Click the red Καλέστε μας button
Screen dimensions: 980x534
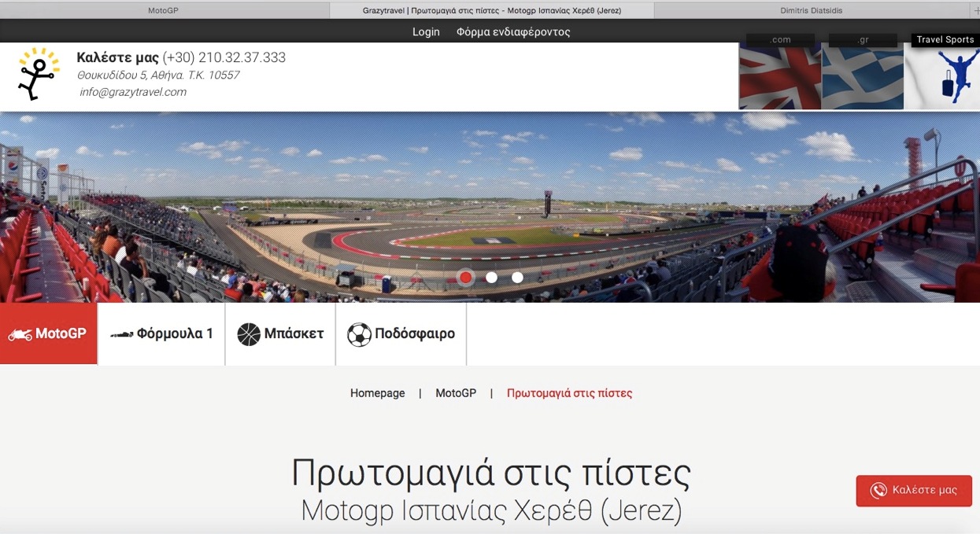(x=914, y=491)
